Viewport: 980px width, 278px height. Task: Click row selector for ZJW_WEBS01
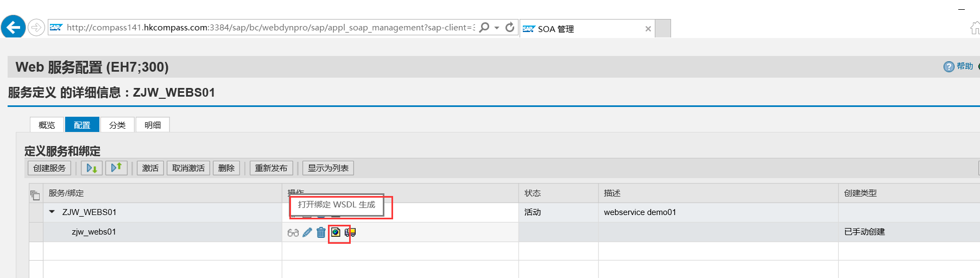36,212
